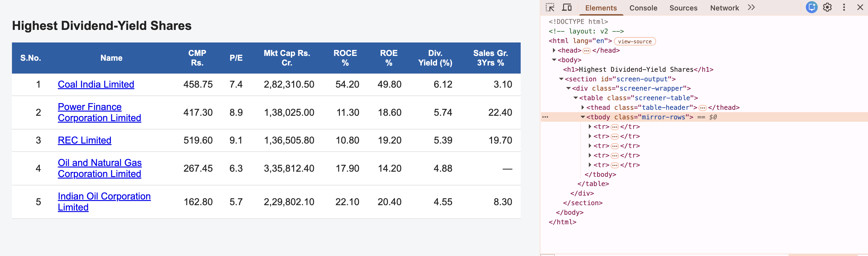Viewport: 868px width, 256px height.
Task: Expand the second tr row node
Action: 590,136
